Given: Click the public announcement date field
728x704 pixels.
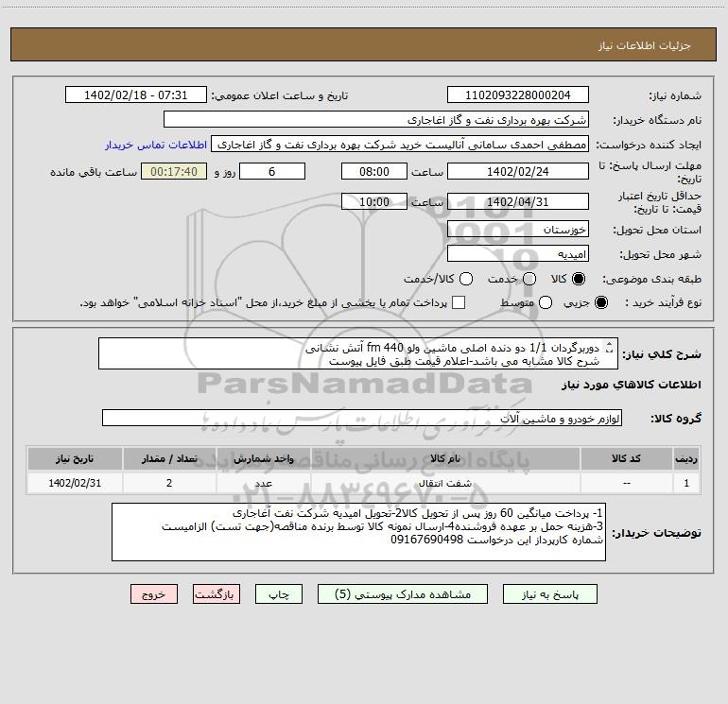Looking at the screenshot, I should pyautogui.click(x=136, y=95).
